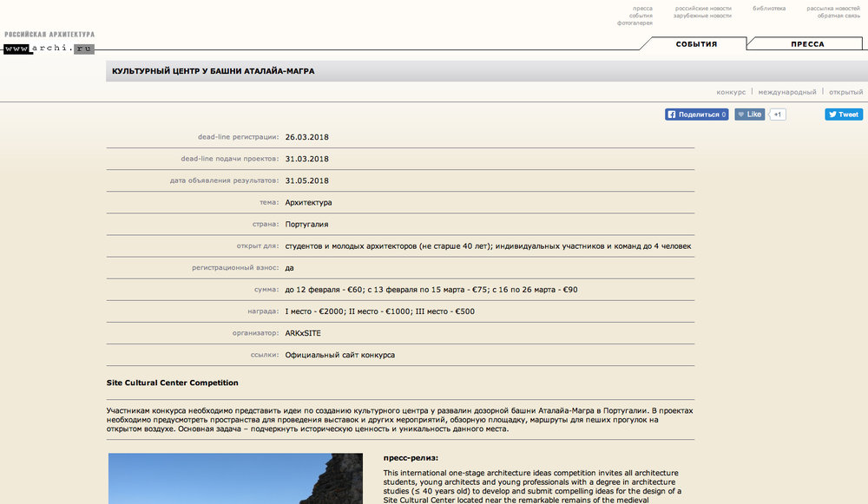The height and width of the screenshot is (504, 868).
Task: Open the библиотека link in header
Action: pyautogui.click(x=768, y=9)
